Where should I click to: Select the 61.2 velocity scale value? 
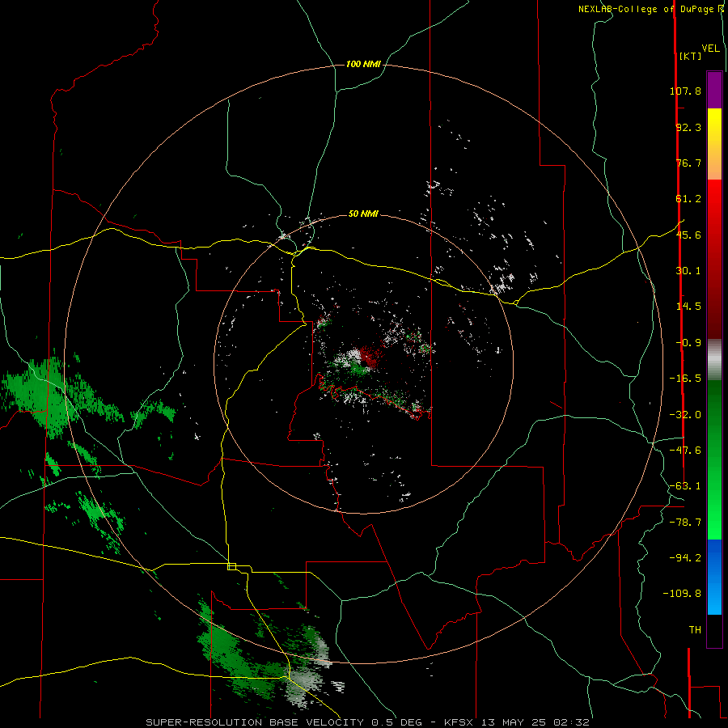tap(688, 199)
